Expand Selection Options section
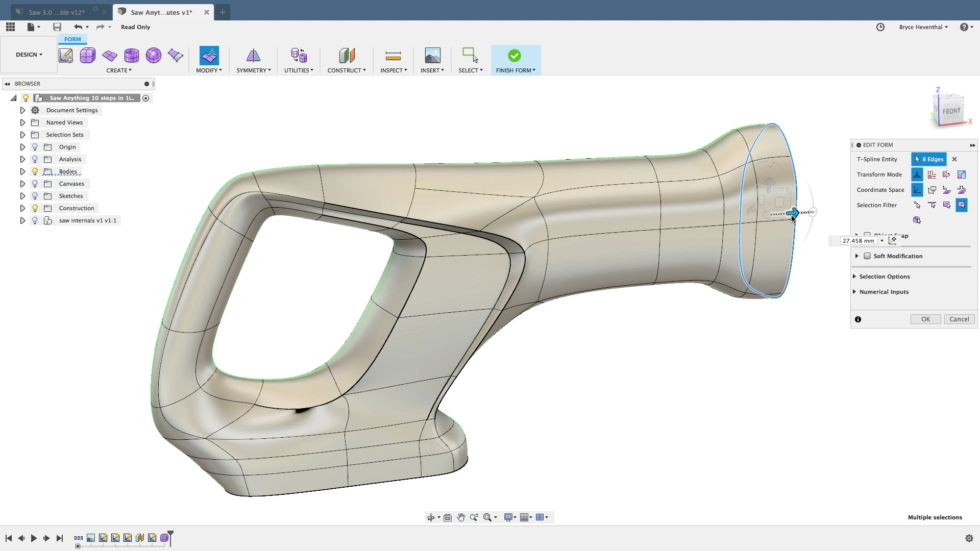Image resolution: width=980 pixels, height=551 pixels. click(854, 277)
